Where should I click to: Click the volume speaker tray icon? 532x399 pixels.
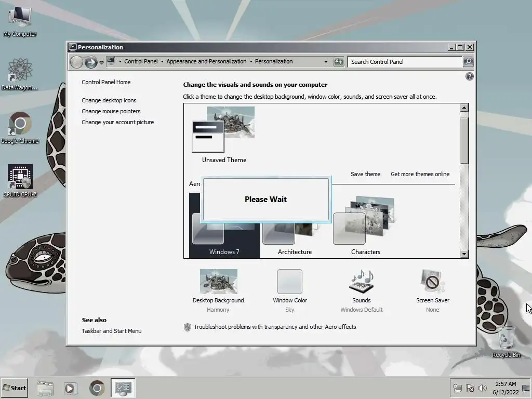(482, 388)
